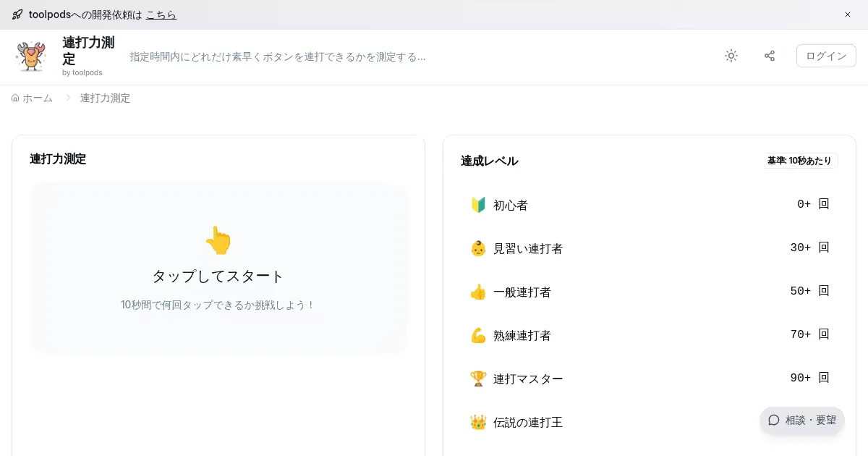Image resolution: width=868 pixels, height=456 pixels.
Task: Click the pointing finger emoji icon
Action: [x=218, y=240]
